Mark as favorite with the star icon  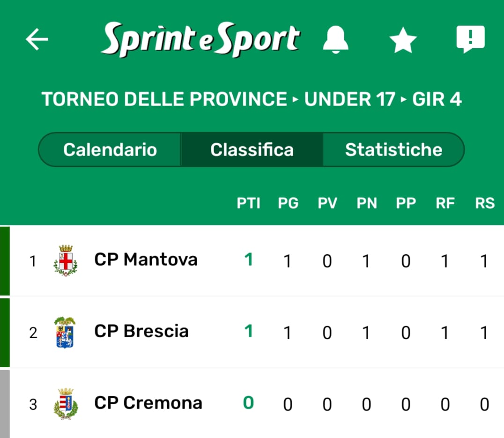403,40
